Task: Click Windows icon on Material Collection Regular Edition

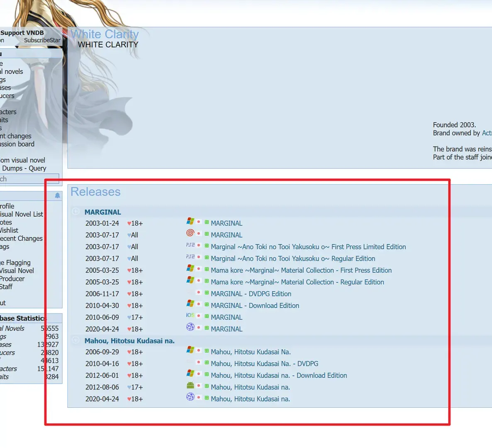Action: pyautogui.click(x=190, y=280)
